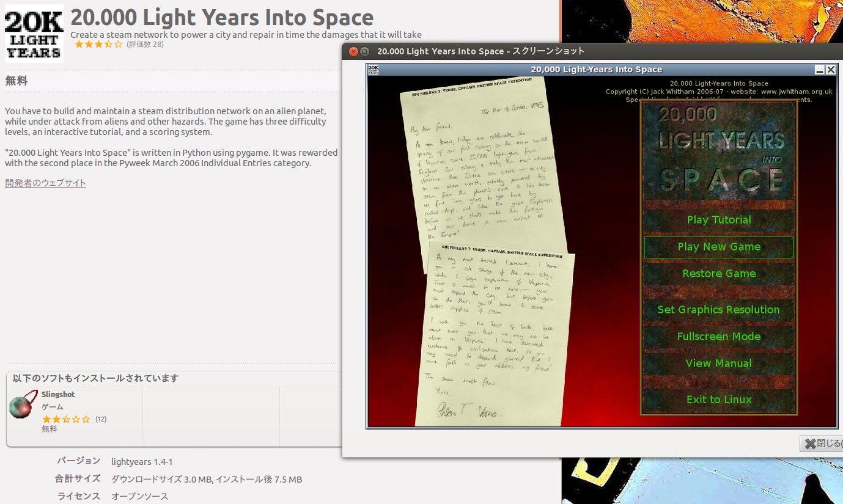Click the small 20K icon in game title bar

click(373, 70)
